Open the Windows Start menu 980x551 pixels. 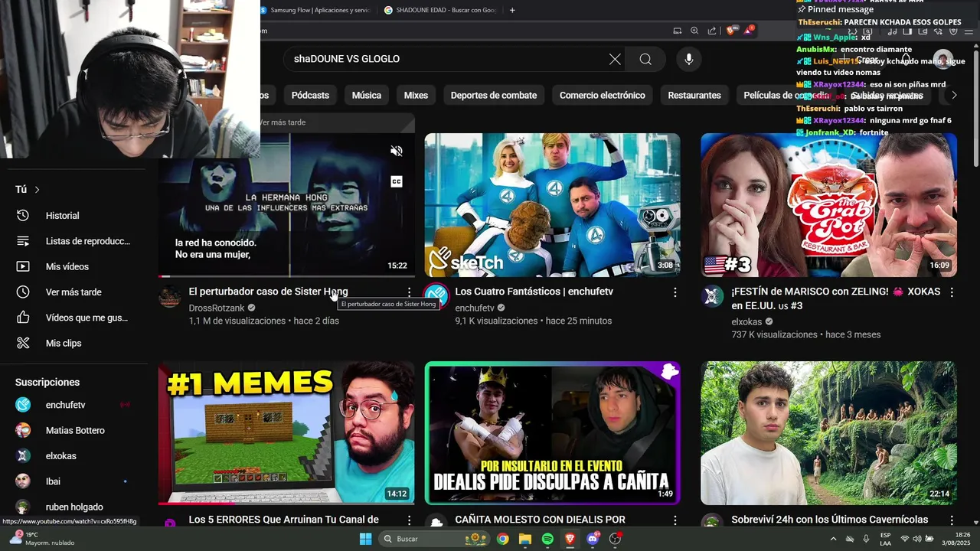[366, 539]
